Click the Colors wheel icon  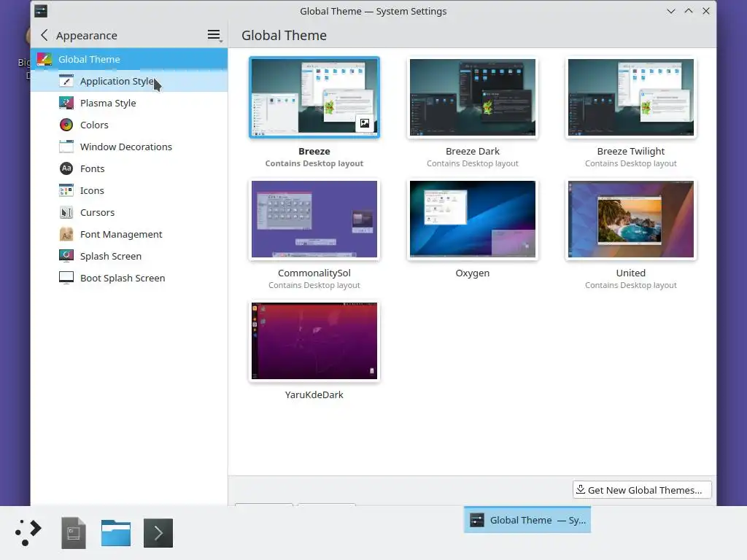pos(66,125)
